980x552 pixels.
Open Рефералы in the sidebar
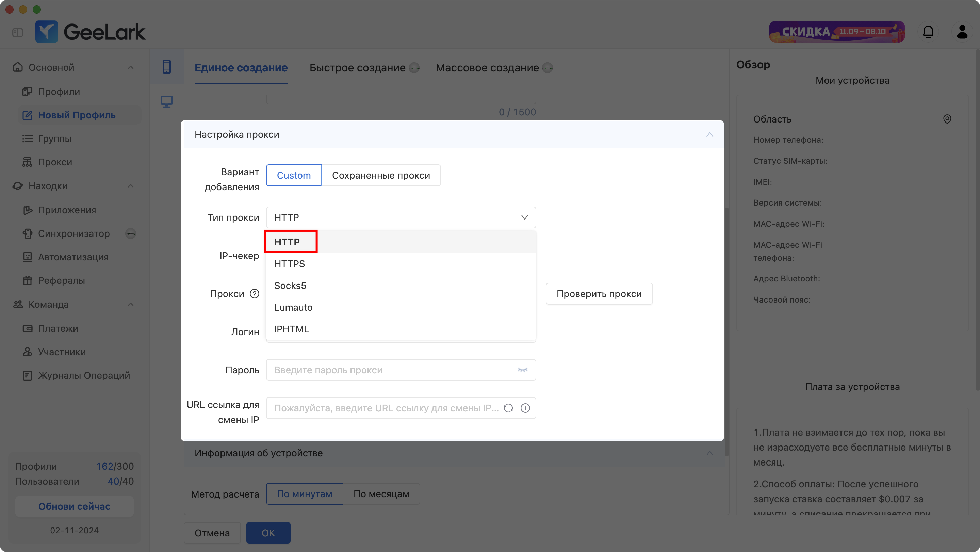tap(80, 280)
